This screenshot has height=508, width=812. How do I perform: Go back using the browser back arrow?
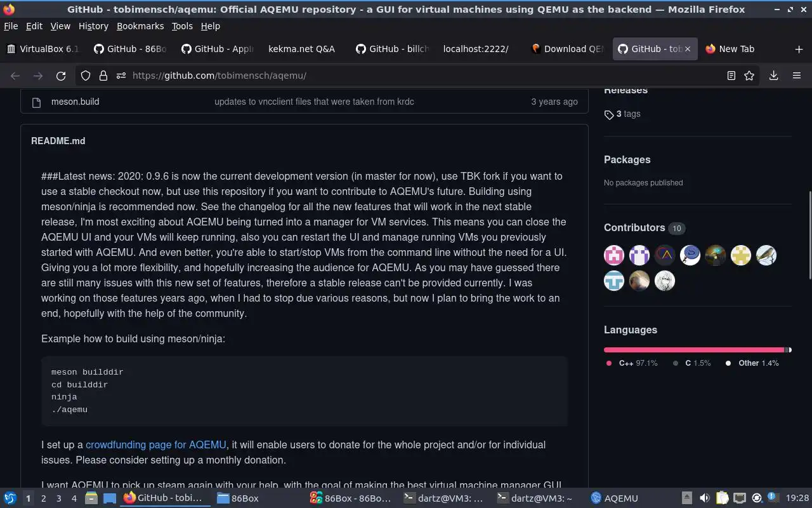tap(15, 76)
